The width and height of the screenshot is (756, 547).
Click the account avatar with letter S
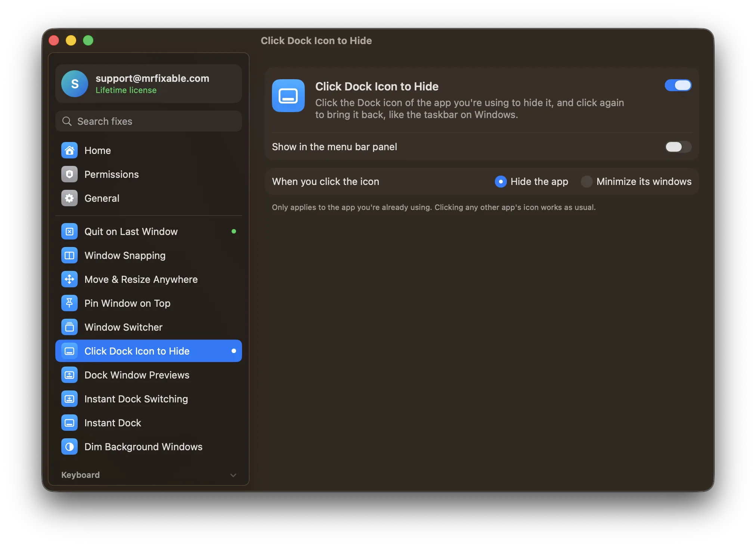tap(75, 84)
